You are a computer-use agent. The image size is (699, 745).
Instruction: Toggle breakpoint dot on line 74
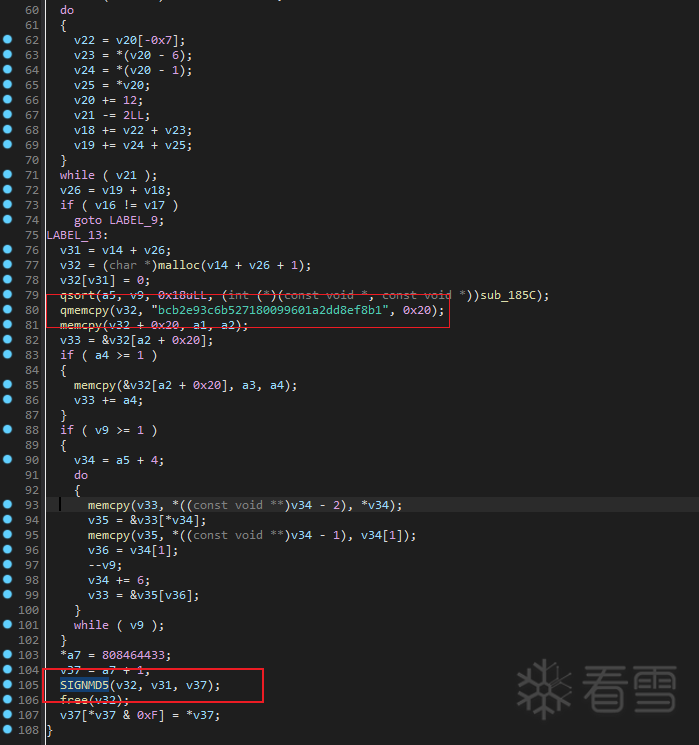tap(8, 220)
